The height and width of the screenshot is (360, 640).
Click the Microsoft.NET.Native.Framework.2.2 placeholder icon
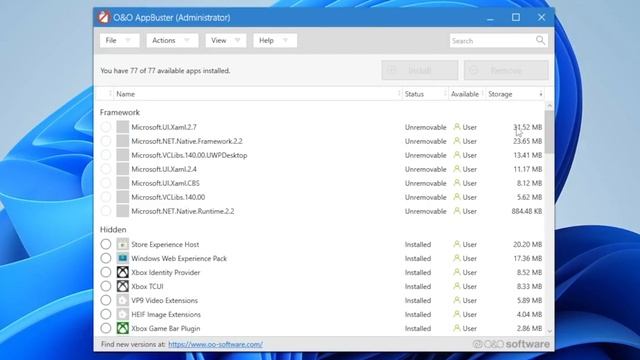pos(122,141)
